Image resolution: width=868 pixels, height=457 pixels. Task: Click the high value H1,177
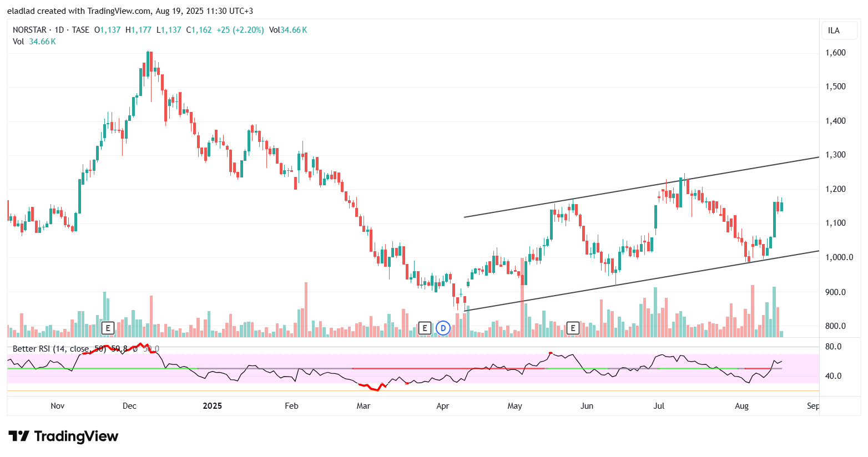pos(138,30)
